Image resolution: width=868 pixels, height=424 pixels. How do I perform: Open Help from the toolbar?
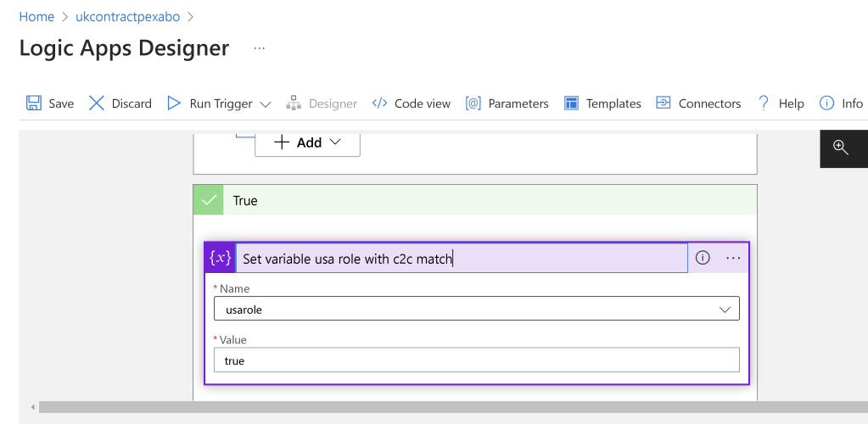[x=781, y=103]
